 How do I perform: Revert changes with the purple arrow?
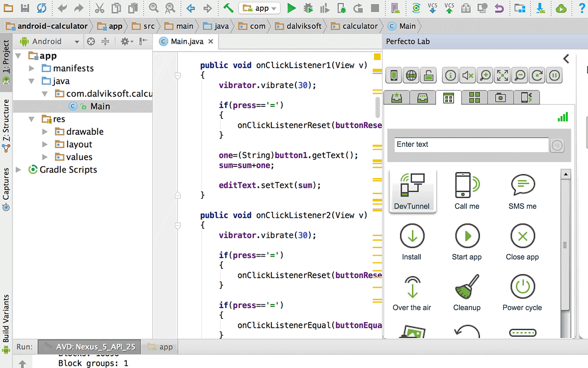pyautogui.click(x=499, y=8)
